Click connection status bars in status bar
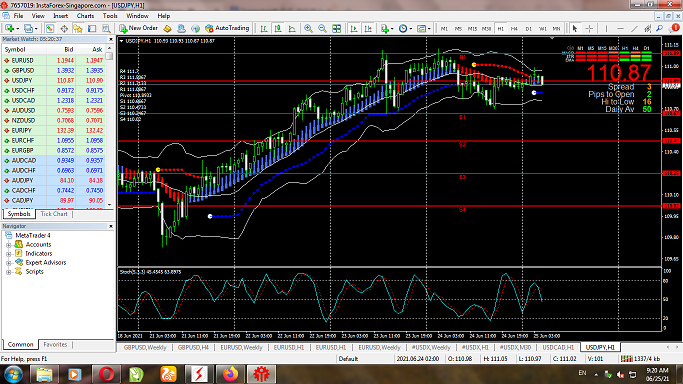 pyautogui.click(x=626, y=359)
